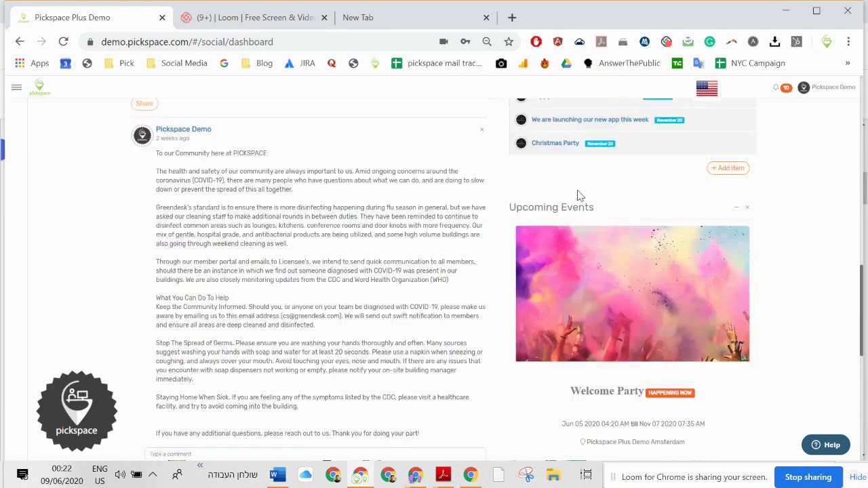Open the hamburger sidebar menu

16,87
